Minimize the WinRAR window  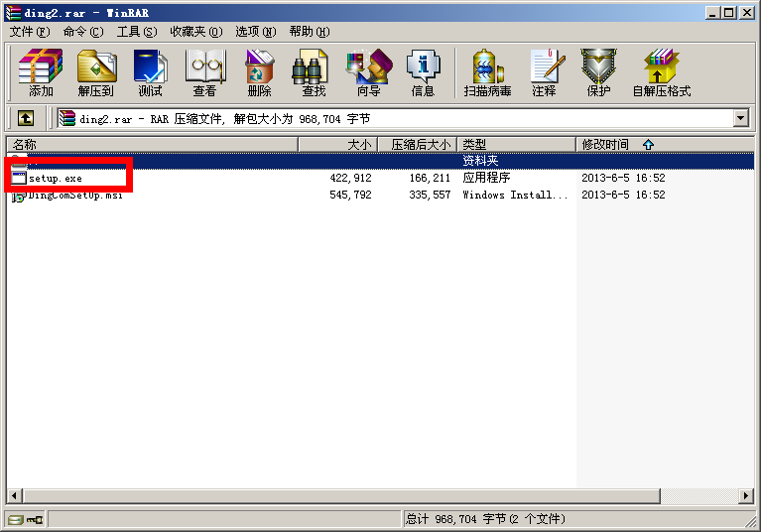[x=712, y=13]
